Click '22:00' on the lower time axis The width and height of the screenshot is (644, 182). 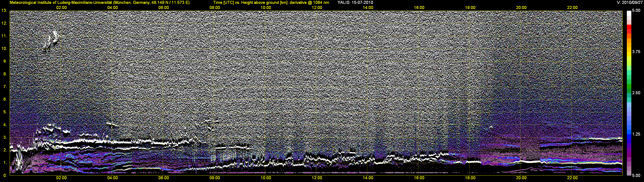572,178
